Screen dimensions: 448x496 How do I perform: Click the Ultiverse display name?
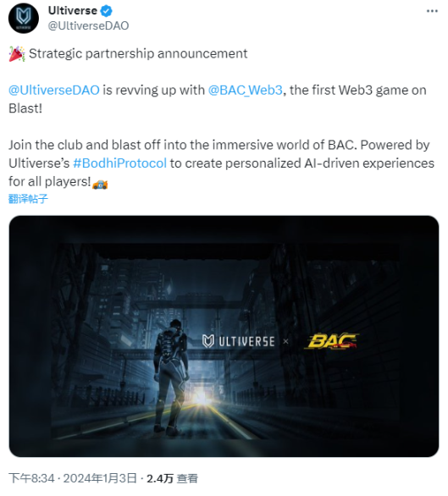[73, 11]
